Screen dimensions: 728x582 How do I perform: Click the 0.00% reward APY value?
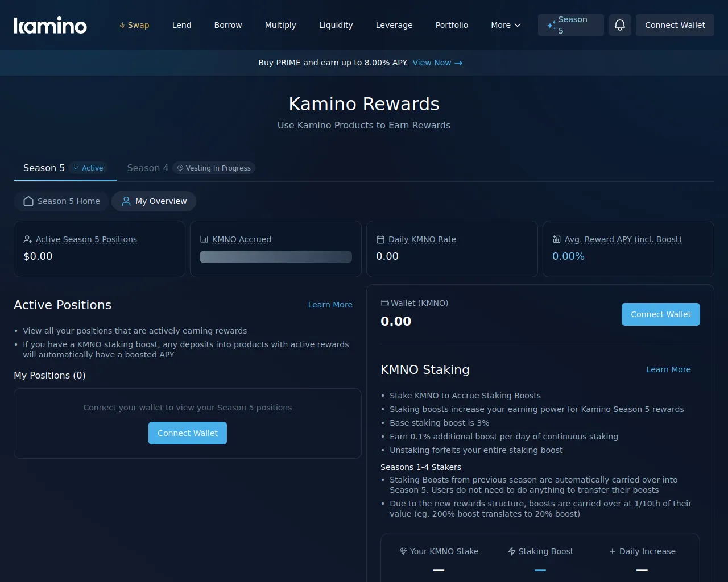pyautogui.click(x=568, y=256)
